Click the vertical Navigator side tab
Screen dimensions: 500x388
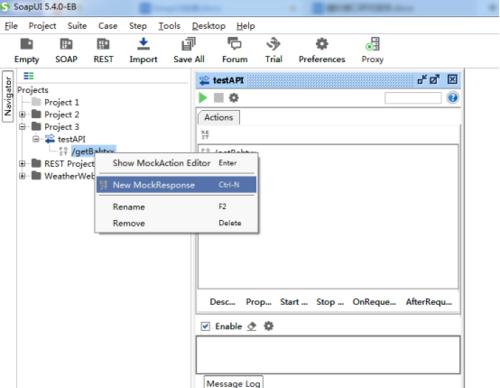click(x=8, y=96)
